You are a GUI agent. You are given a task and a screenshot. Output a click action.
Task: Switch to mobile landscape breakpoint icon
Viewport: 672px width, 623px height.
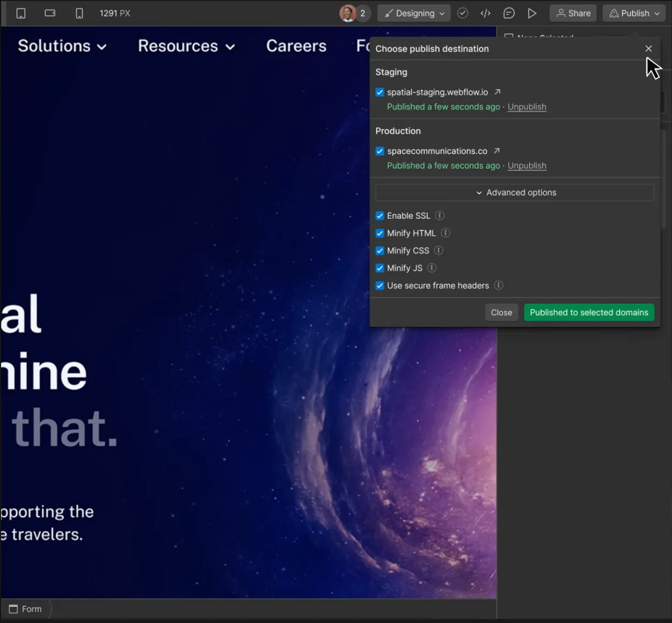coord(50,13)
